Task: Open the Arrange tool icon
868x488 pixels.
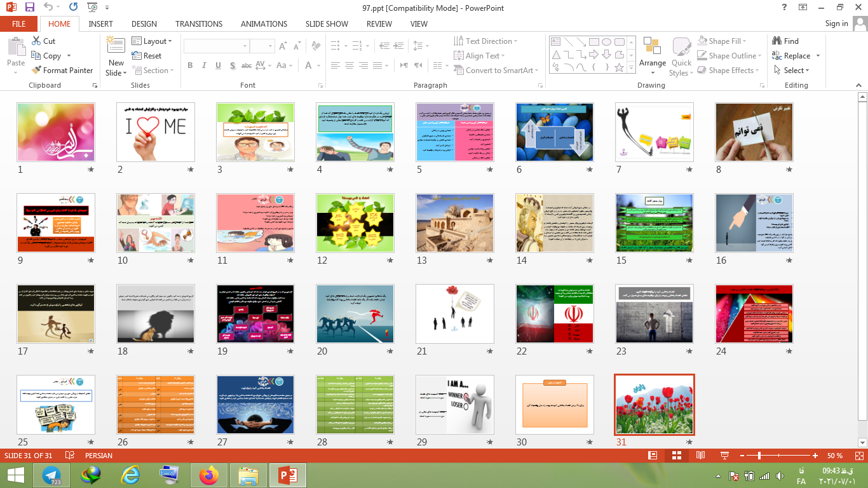Action: point(652,47)
